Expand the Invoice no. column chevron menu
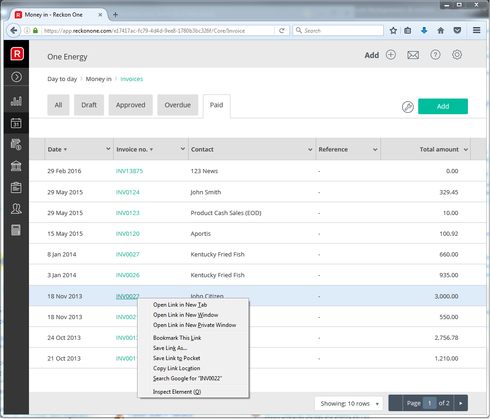The image size is (490, 419). (x=183, y=149)
